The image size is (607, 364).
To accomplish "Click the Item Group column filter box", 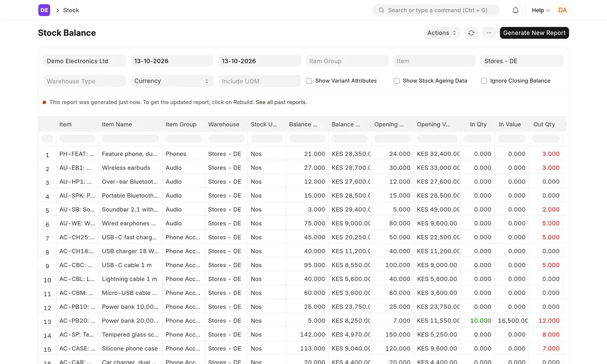I will click(x=184, y=139).
